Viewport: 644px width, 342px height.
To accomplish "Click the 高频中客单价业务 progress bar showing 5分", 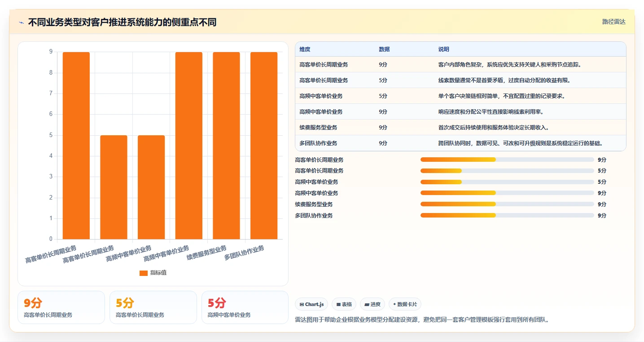I will pos(507,182).
